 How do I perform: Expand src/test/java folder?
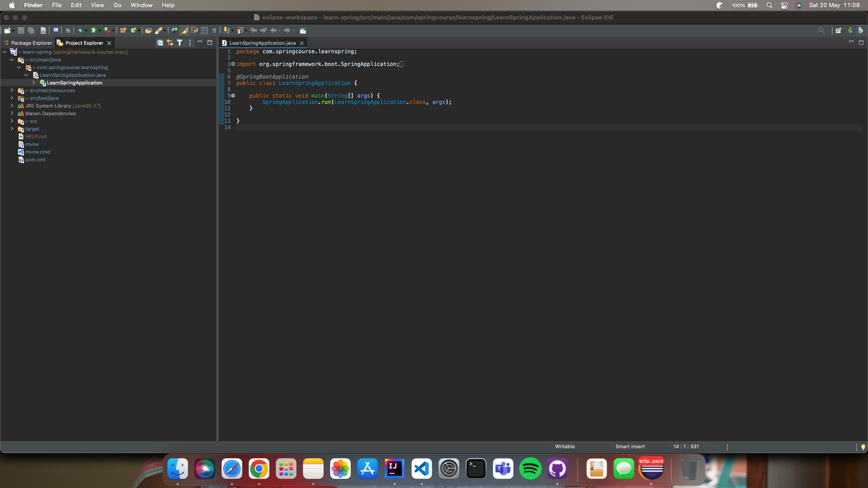(12, 98)
